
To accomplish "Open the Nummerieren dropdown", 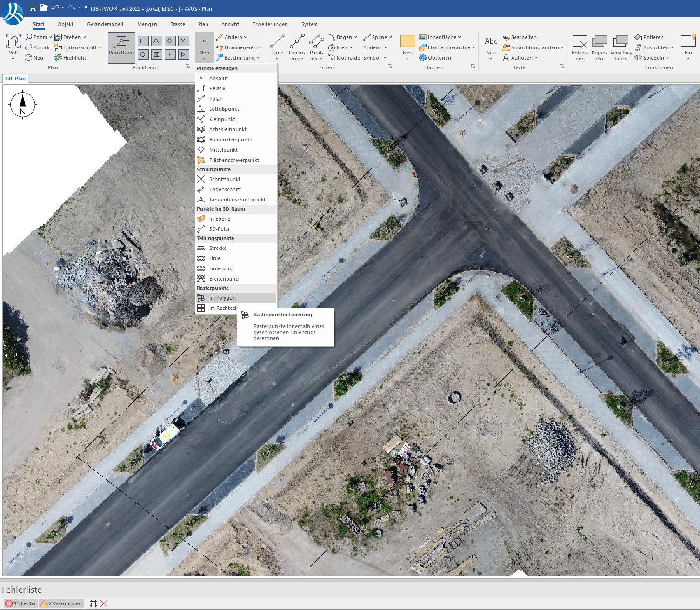I will (260, 47).
